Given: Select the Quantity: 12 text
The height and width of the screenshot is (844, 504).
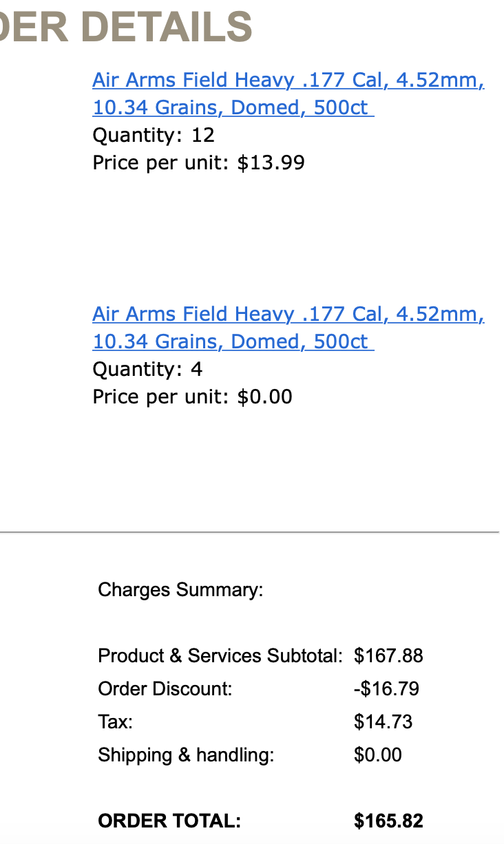Looking at the screenshot, I should [154, 135].
